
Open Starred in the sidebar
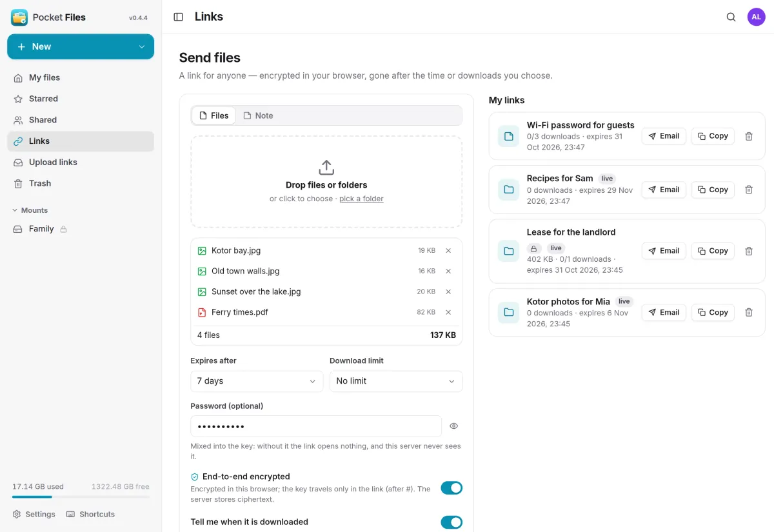click(x=81, y=99)
